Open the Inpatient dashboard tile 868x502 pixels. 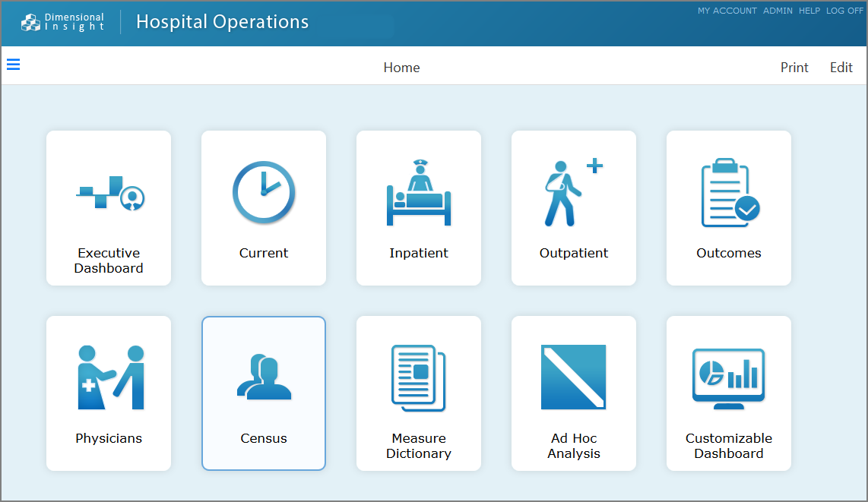click(419, 207)
